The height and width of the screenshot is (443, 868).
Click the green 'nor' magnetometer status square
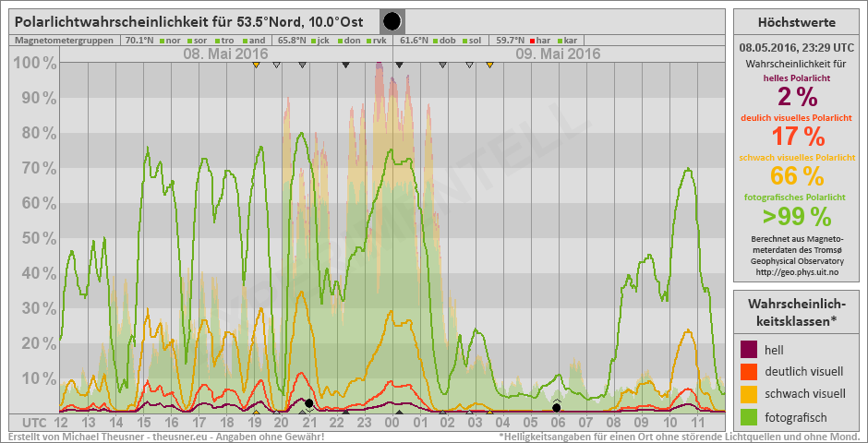point(162,41)
